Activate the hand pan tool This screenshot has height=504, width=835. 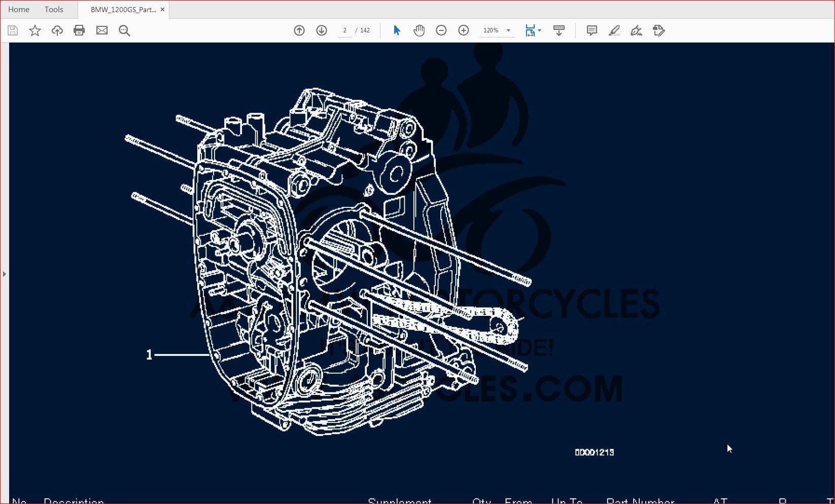[419, 30]
